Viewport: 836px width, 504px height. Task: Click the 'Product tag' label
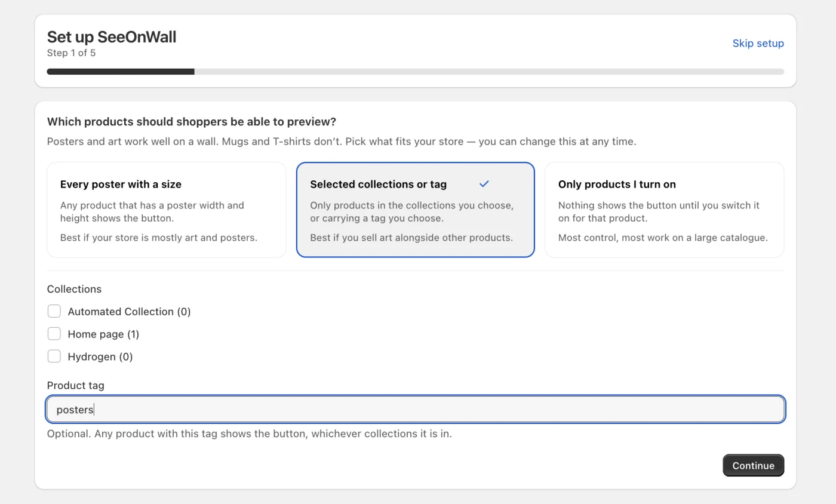coord(76,385)
